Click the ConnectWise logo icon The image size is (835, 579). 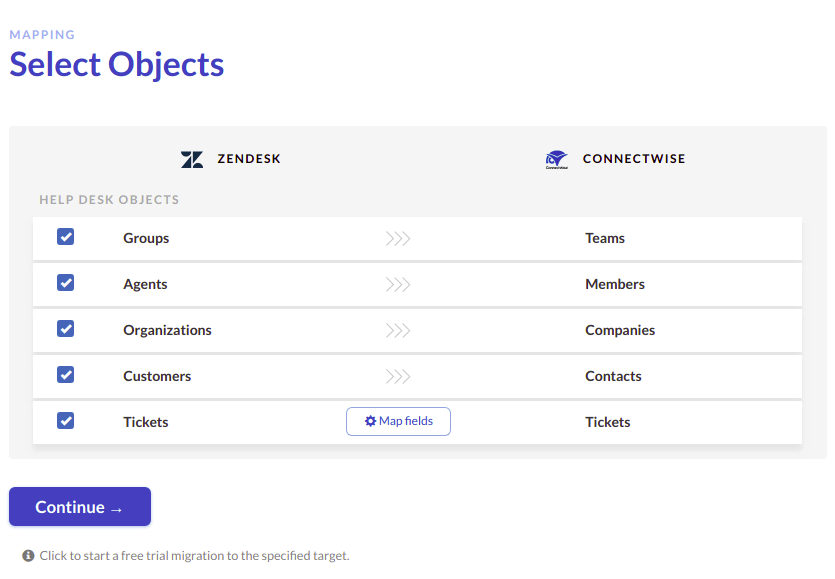[x=556, y=159]
